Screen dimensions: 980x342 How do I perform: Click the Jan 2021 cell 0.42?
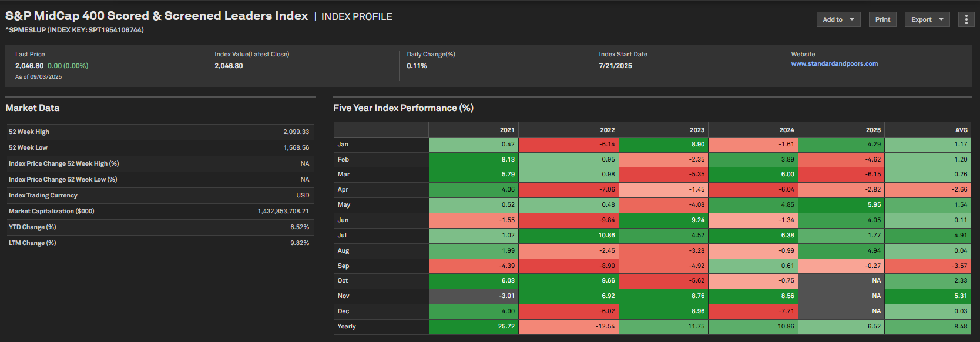coord(474,145)
